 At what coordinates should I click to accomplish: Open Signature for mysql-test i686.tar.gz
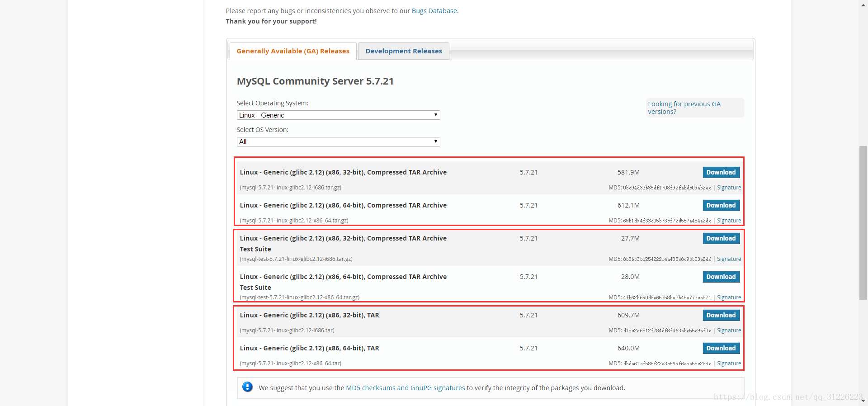(729, 259)
